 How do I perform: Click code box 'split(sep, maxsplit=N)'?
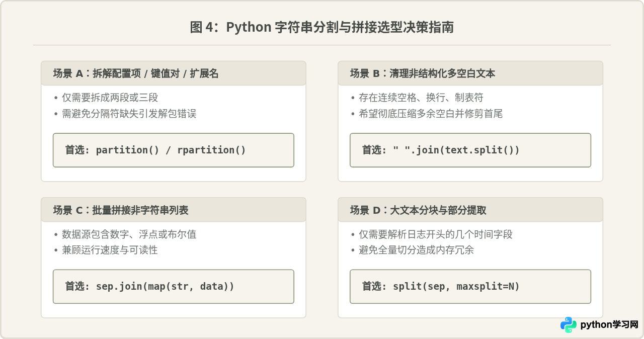coord(470,286)
